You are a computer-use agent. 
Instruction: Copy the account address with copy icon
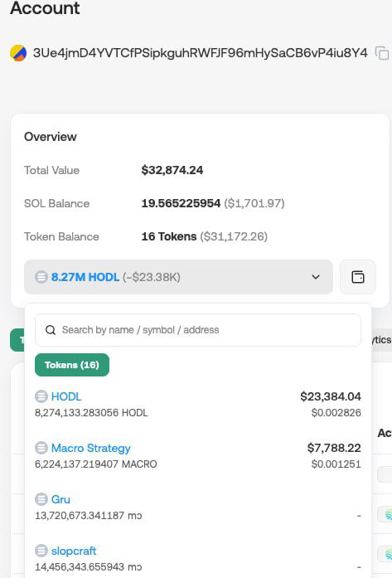point(382,53)
